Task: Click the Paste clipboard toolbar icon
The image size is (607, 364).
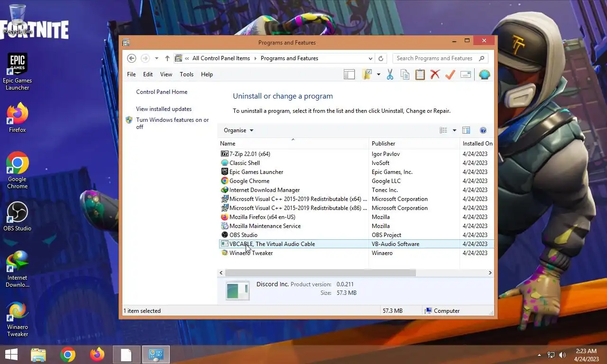Action: click(x=420, y=74)
